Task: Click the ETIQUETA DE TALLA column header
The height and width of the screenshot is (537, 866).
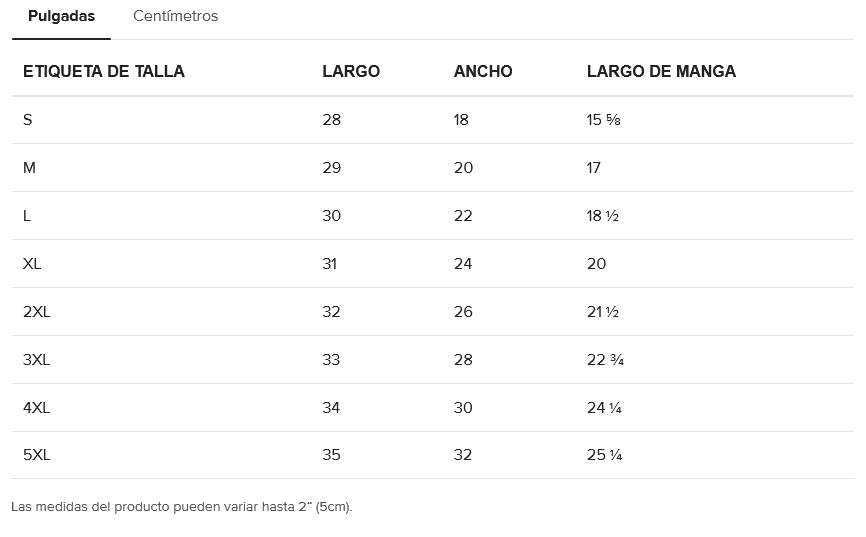Action: [104, 71]
